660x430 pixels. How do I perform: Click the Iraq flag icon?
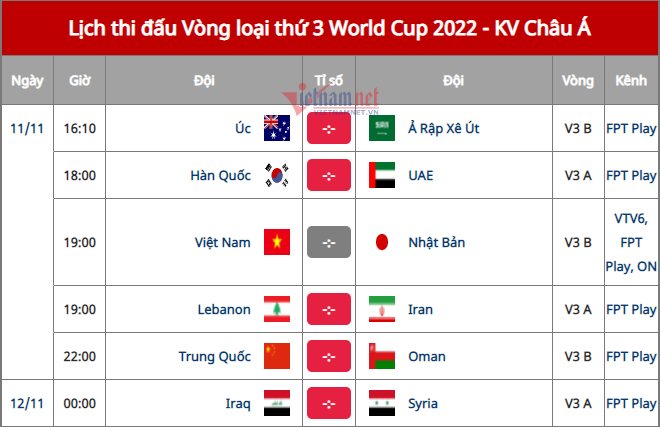[x=276, y=403]
